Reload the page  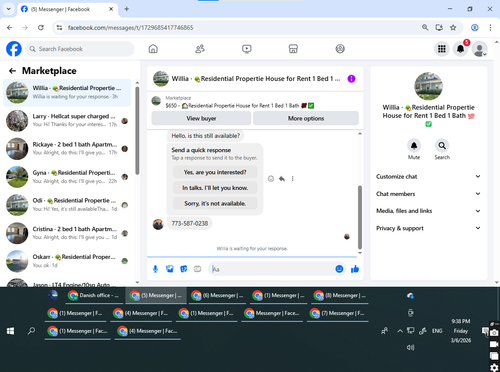(41, 28)
